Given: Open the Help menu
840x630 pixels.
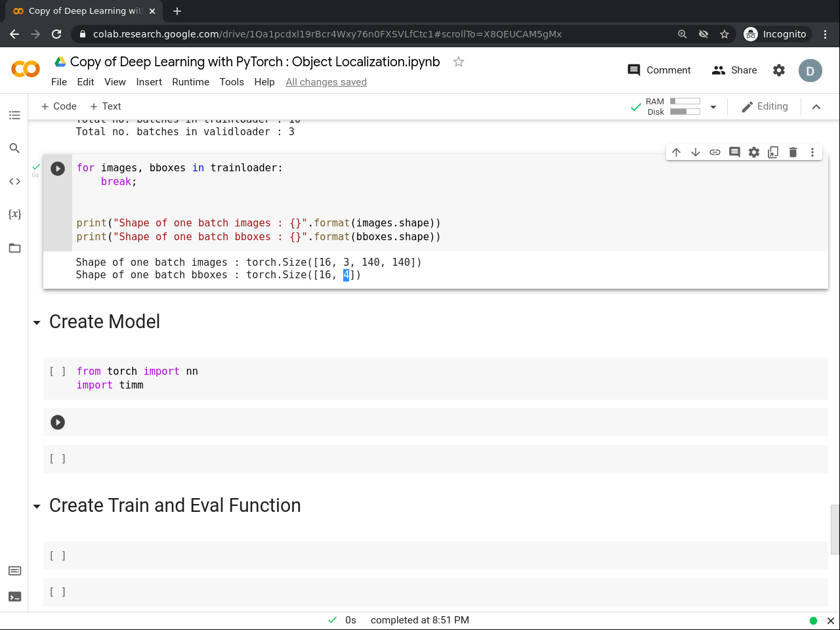Looking at the screenshot, I should (x=264, y=82).
